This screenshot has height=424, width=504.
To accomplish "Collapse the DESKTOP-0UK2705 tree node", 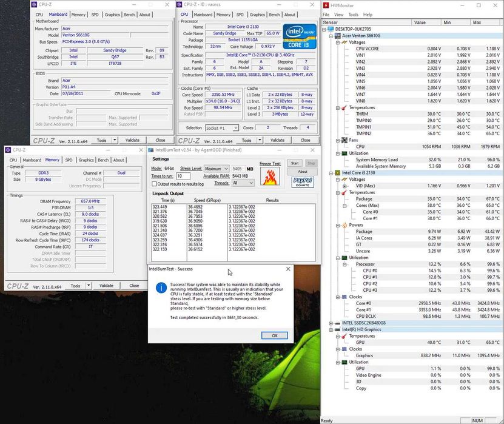I will (x=324, y=29).
